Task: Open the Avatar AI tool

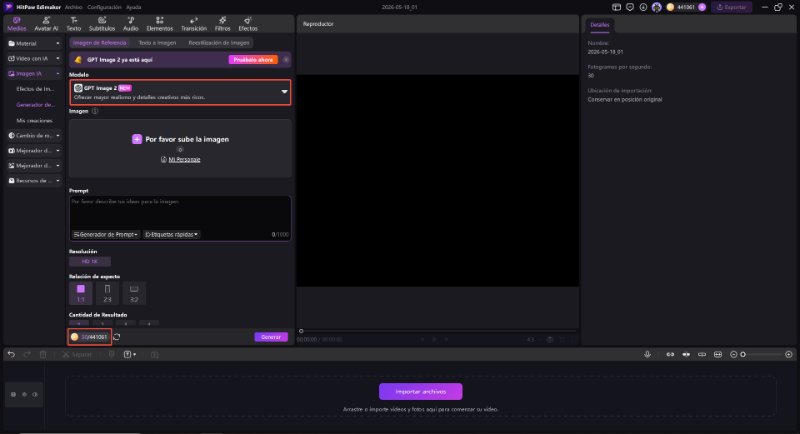Action: click(x=46, y=23)
